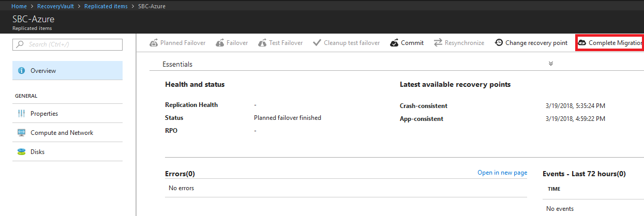Screen dimensions: 644x216
Task: Click SBC-Azure in the breadcrumb
Action: click(152, 6)
